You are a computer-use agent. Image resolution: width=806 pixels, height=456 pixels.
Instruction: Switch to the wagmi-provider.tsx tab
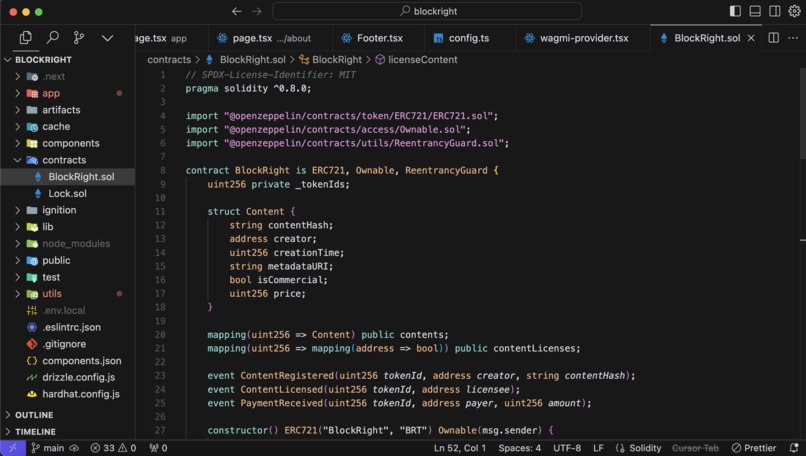(583, 38)
